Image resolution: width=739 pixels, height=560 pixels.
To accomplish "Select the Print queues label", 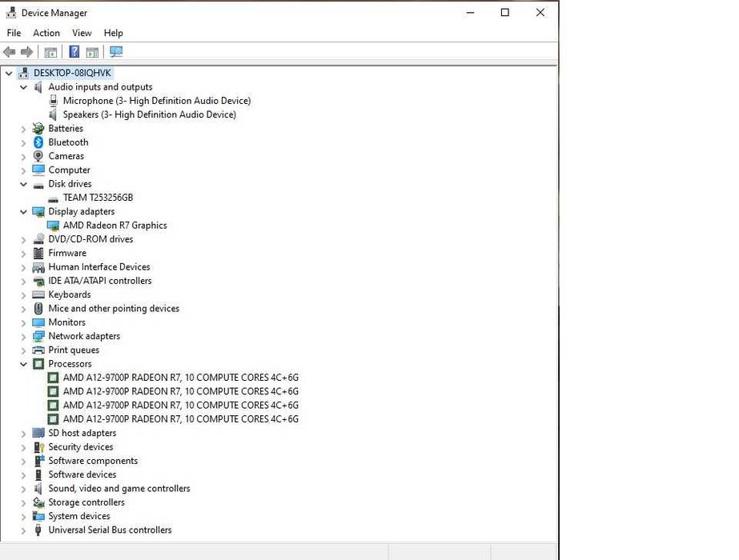I will click(x=74, y=350).
